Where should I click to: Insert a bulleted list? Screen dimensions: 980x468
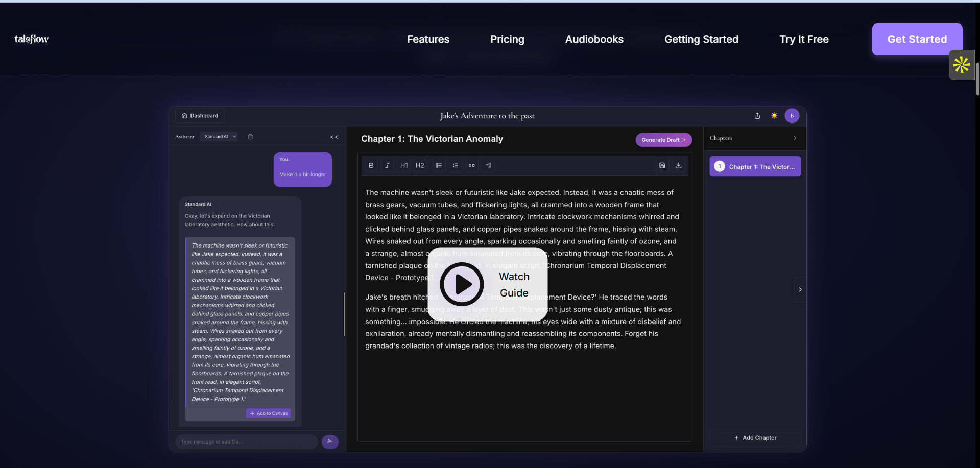[x=439, y=165]
